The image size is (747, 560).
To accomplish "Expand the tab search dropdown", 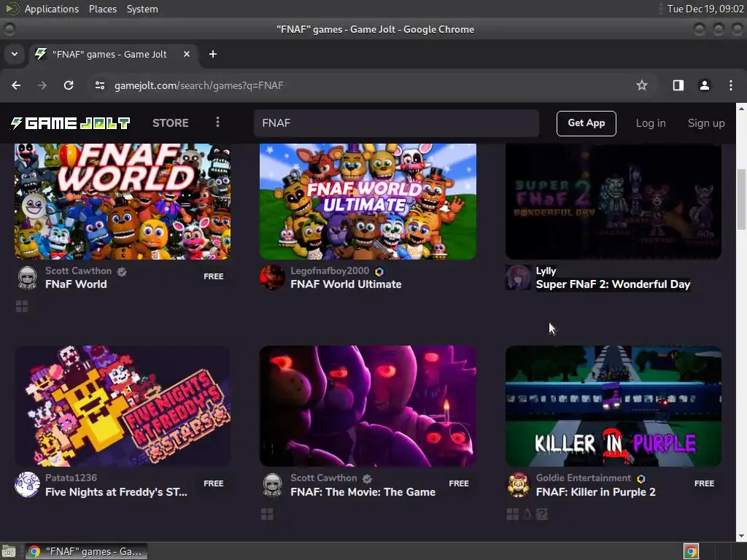I will (x=15, y=54).
